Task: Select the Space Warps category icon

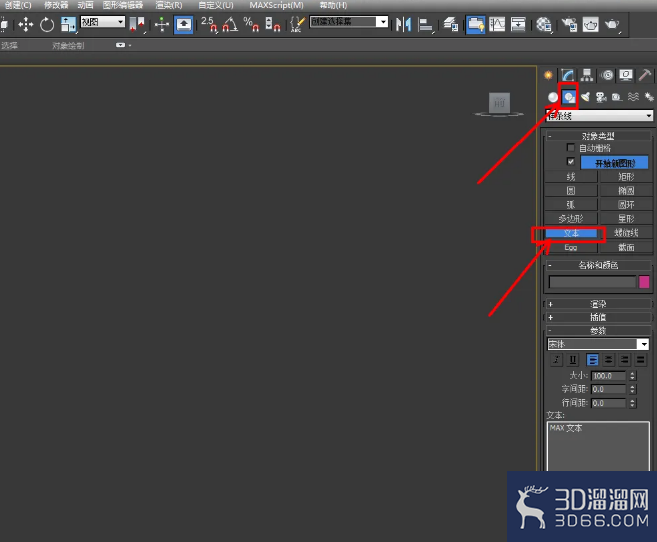Action: (x=633, y=97)
